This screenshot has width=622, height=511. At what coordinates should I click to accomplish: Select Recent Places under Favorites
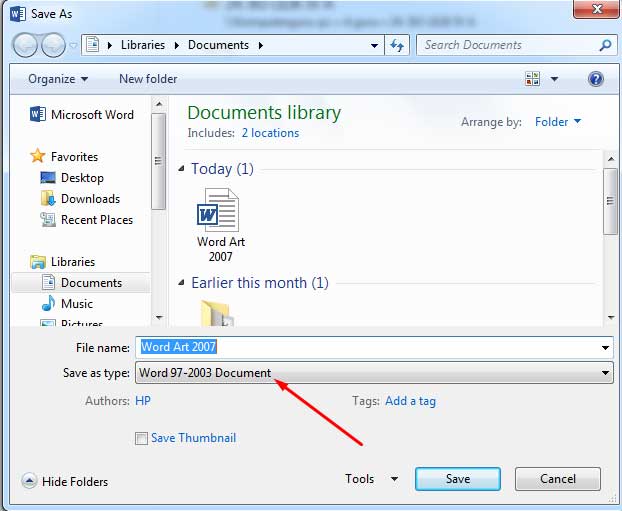click(x=97, y=220)
